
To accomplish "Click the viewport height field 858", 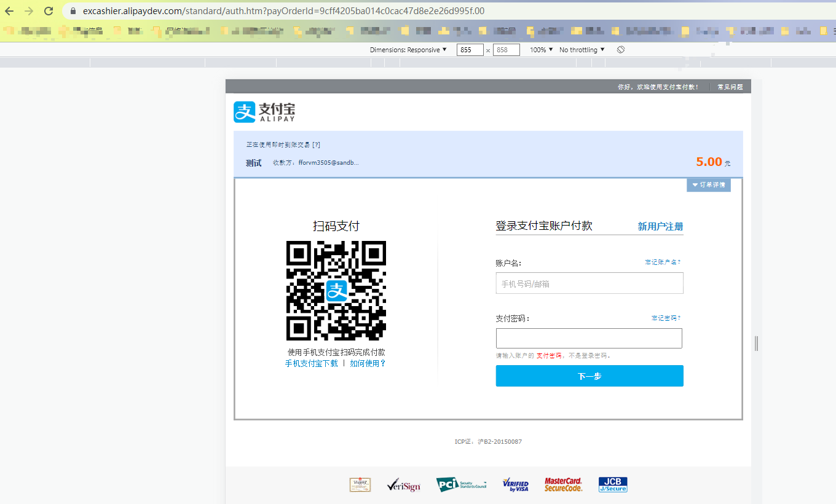I will tap(507, 50).
